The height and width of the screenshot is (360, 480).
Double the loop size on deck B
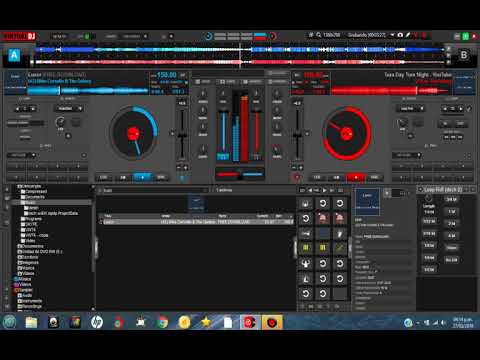[461, 109]
